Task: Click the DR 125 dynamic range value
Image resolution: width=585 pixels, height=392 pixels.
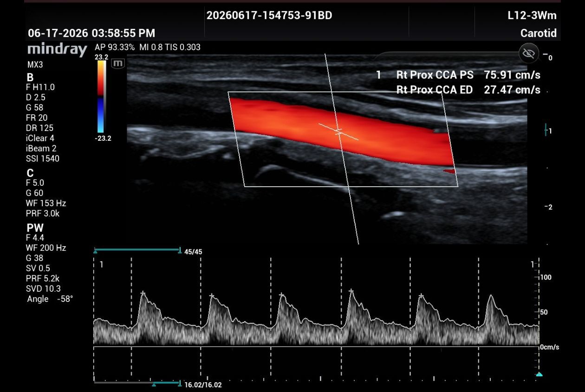Action: (39, 128)
